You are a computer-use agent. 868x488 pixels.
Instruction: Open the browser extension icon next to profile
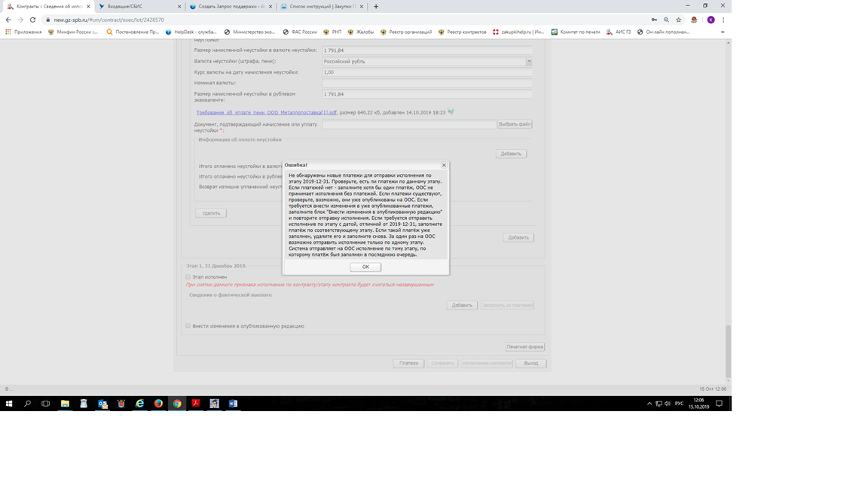[694, 20]
